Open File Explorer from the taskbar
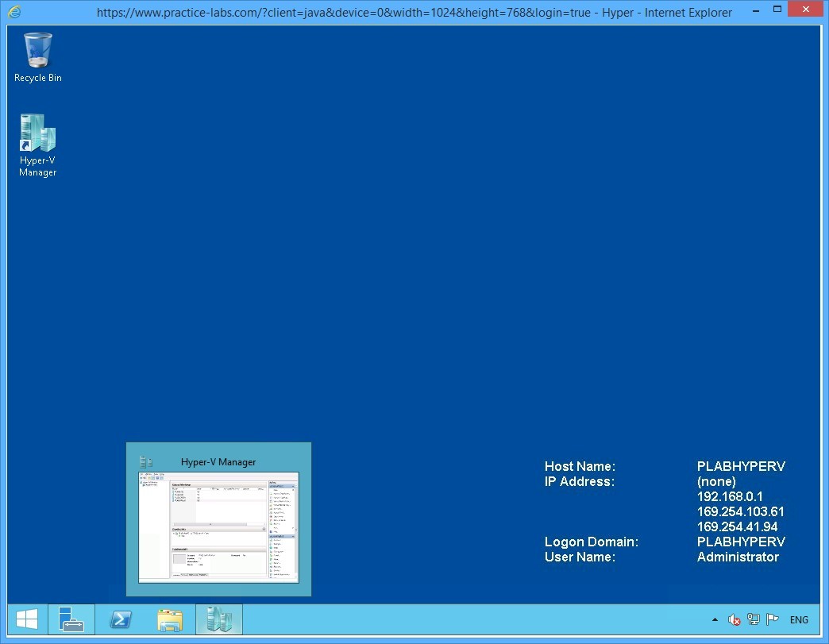This screenshot has width=829, height=644. (x=170, y=619)
